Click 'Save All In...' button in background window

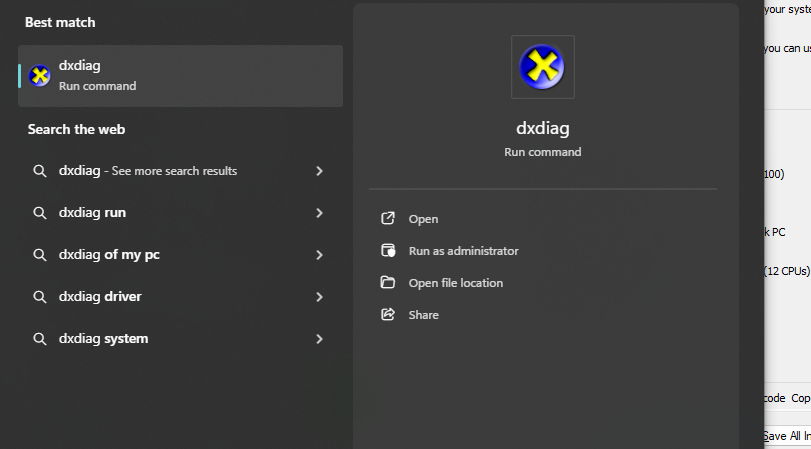pos(787,436)
